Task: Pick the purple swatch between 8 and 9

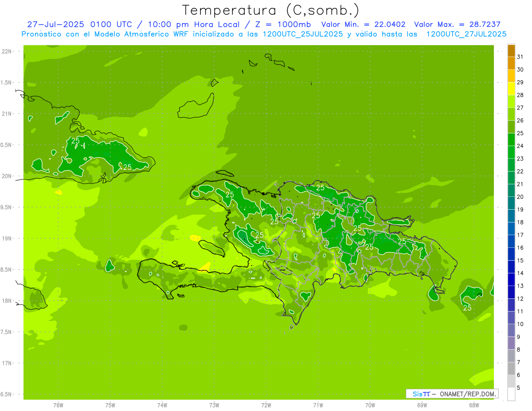Action: (511, 343)
